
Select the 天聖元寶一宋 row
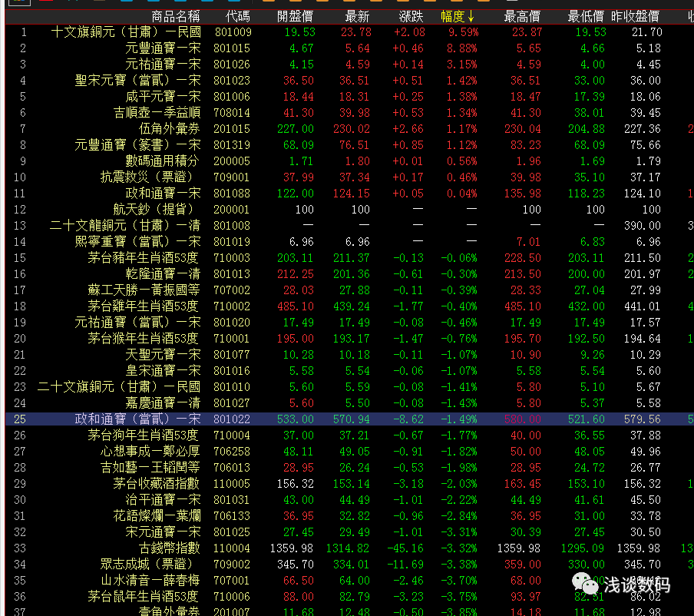(349, 355)
